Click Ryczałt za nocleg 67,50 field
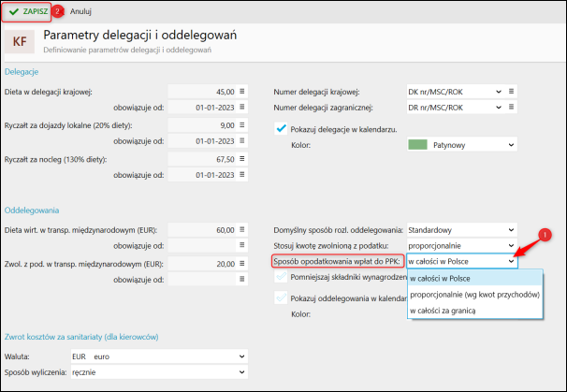Image resolution: width=567 pixels, height=392 pixels. tap(202, 159)
